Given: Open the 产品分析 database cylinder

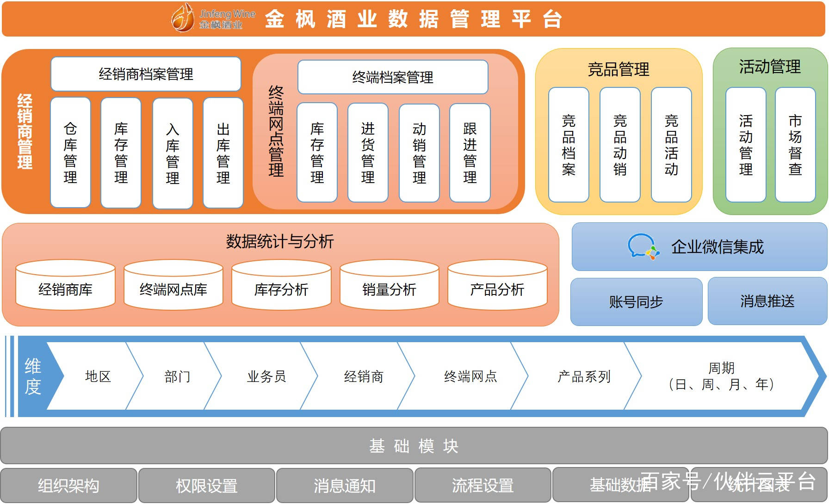Looking at the screenshot, I should (497, 284).
